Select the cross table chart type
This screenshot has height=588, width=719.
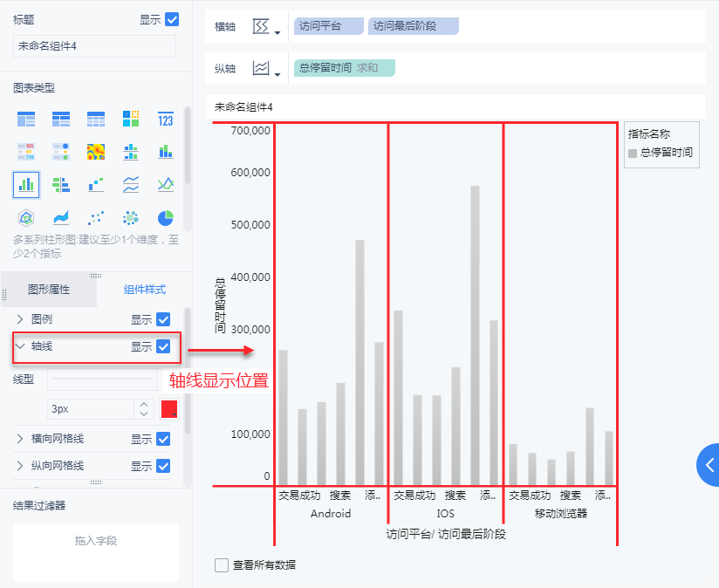[61, 119]
